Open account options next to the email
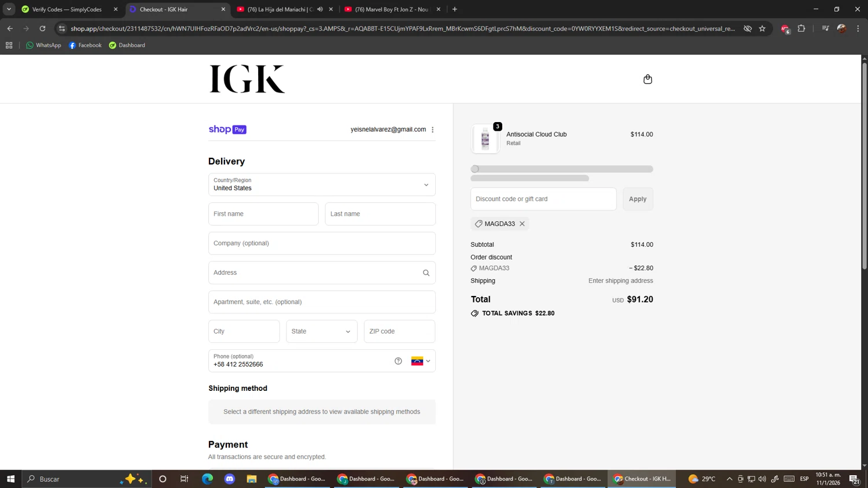868x488 pixels. point(432,130)
